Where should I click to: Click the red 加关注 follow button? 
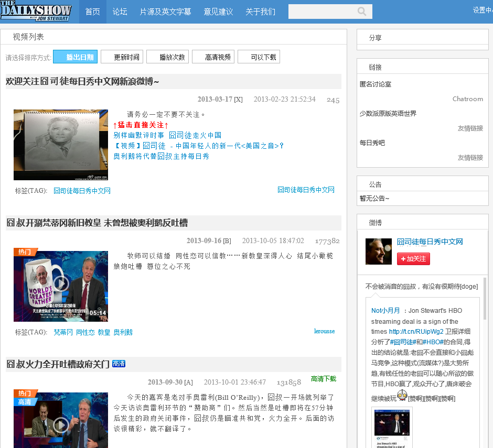413,259
